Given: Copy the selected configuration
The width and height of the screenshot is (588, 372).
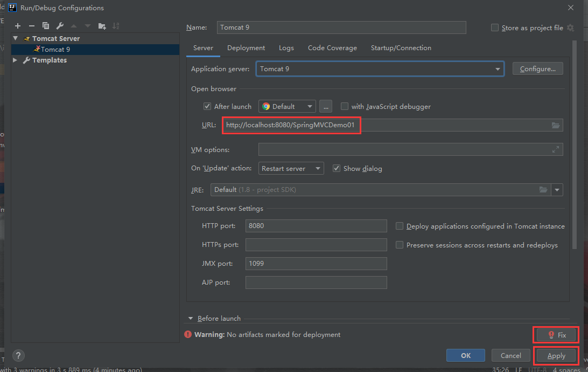Looking at the screenshot, I should click(x=46, y=26).
